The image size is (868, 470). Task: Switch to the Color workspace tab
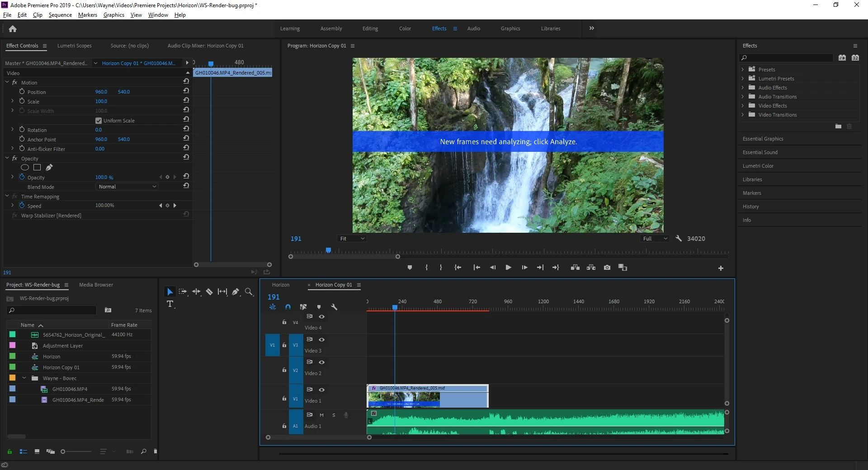pyautogui.click(x=405, y=28)
